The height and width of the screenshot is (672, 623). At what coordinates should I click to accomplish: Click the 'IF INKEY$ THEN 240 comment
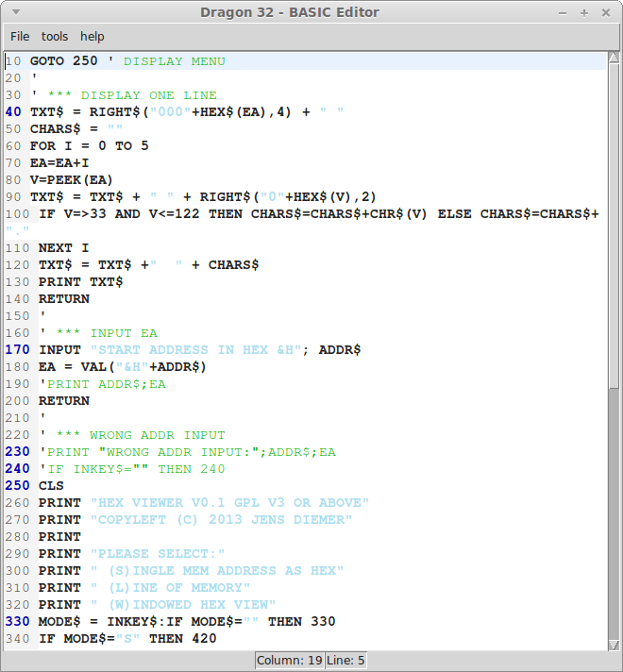pyautogui.click(x=132, y=469)
